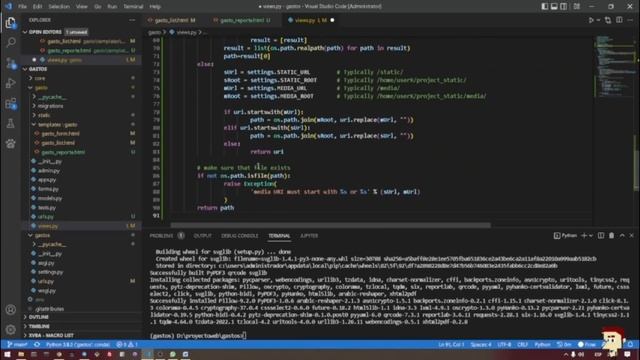The height and width of the screenshot is (360, 640).
Task: Split the terminal panel
Action: point(601,236)
